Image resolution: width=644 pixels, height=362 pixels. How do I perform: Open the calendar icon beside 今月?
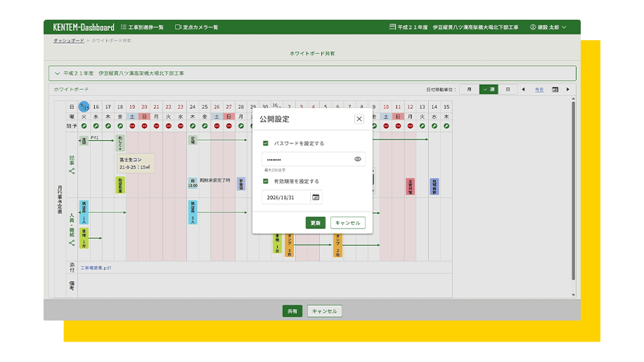(555, 89)
